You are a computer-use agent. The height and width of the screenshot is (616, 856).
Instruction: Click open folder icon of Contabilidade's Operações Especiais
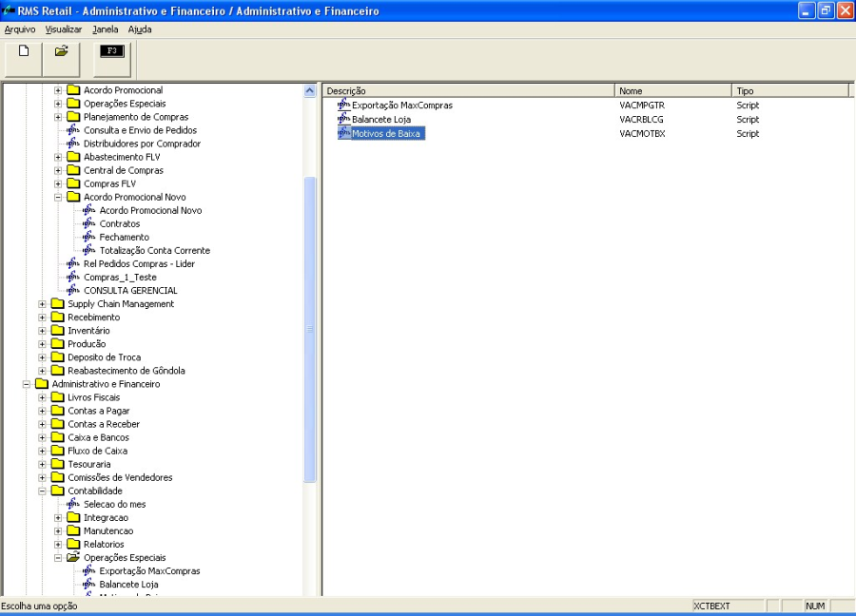73,558
